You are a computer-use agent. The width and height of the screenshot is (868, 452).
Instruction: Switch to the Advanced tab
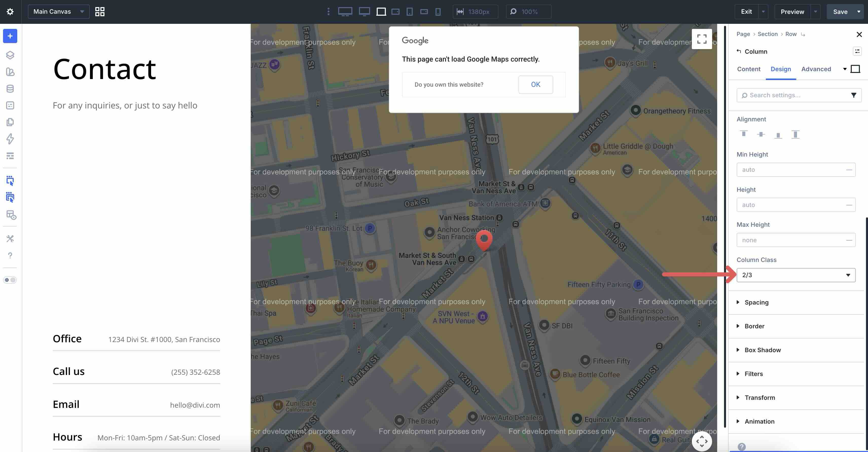pos(816,69)
